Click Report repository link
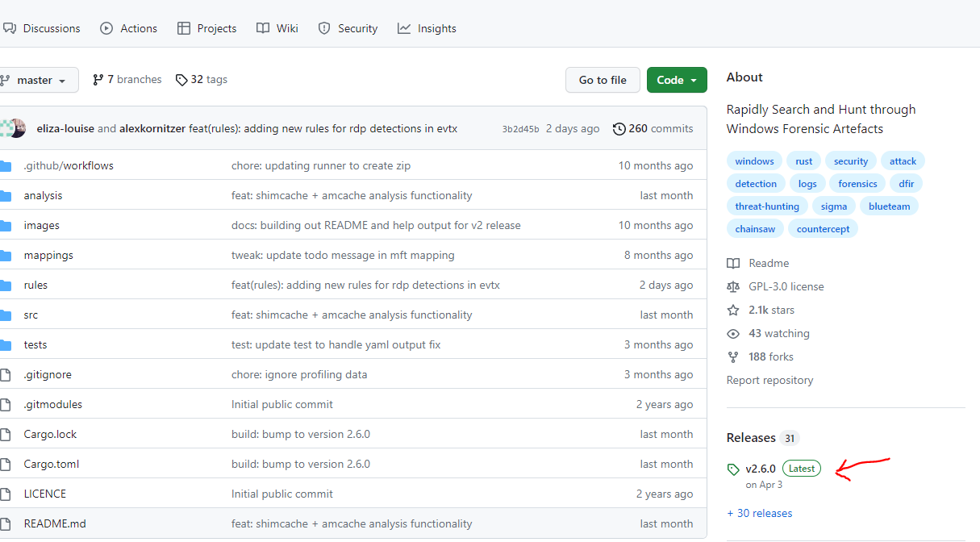 [x=769, y=380]
